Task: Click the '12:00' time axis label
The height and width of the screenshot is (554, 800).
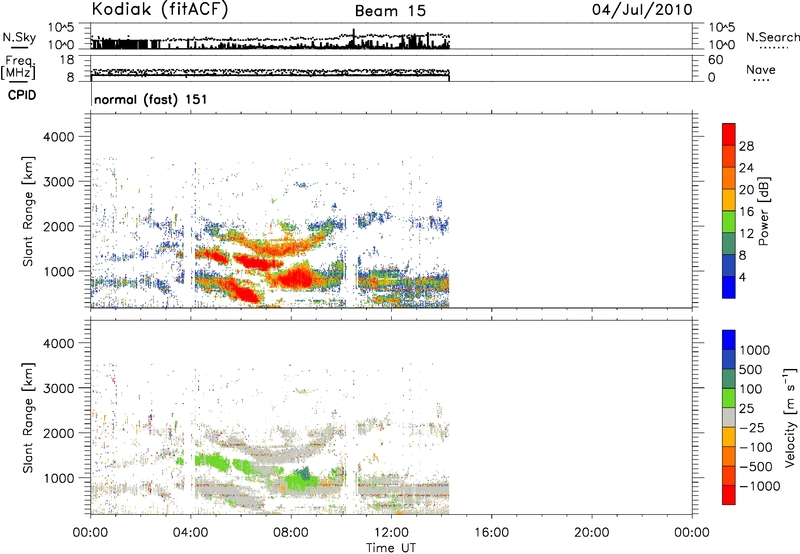Action: 391,533
